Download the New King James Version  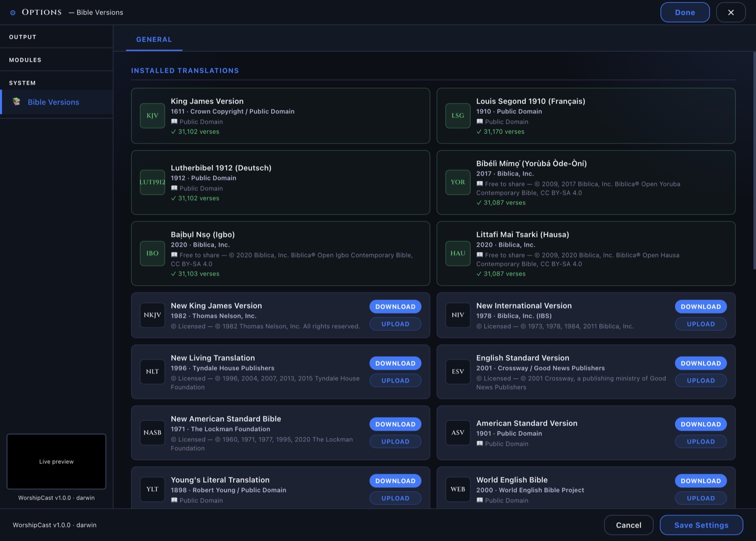click(x=395, y=307)
